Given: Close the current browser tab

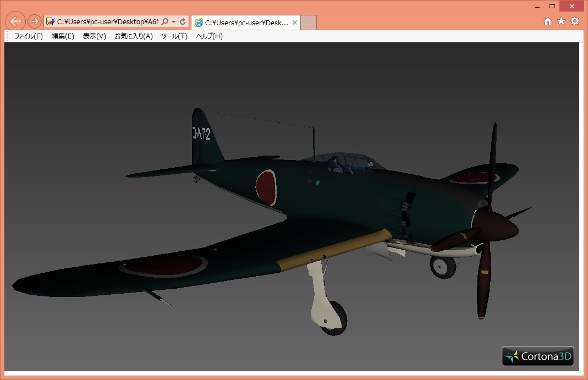Looking at the screenshot, I should point(295,23).
